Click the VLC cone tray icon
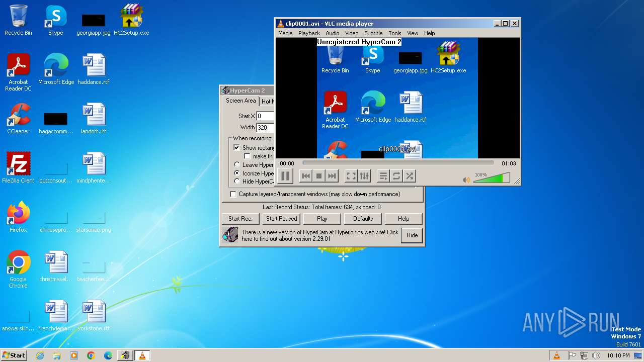The image size is (644, 362). [556, 355]
